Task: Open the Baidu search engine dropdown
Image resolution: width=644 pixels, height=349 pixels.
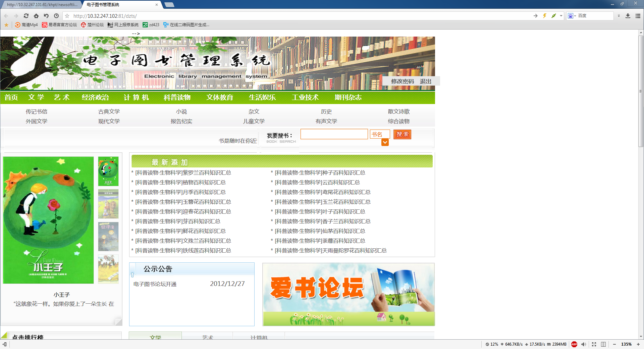Action: [572, 16]
